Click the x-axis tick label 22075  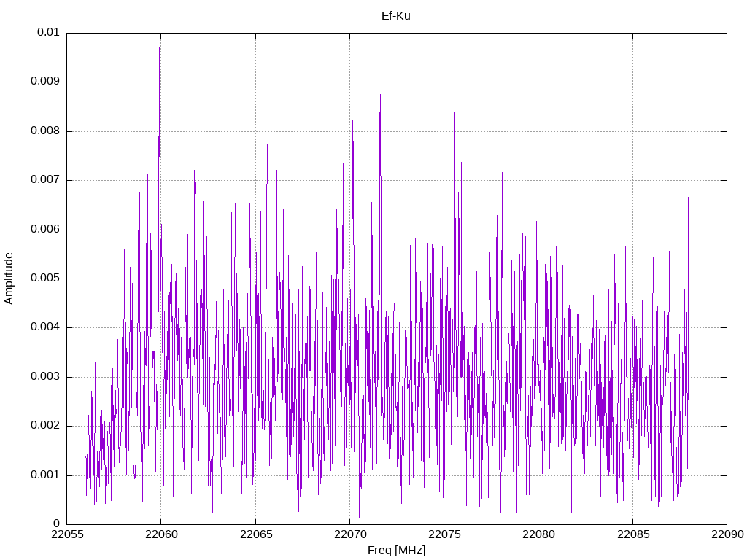[444, 534]
